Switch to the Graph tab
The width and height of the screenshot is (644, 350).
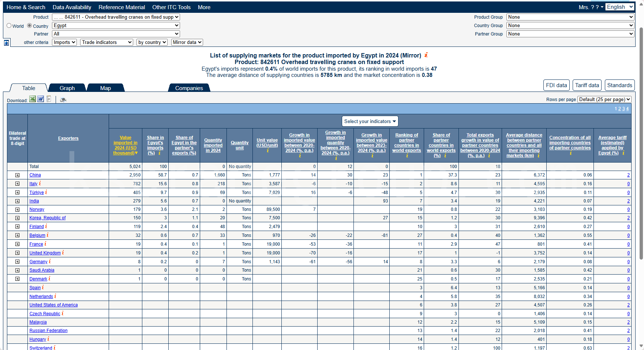[67, 88]
